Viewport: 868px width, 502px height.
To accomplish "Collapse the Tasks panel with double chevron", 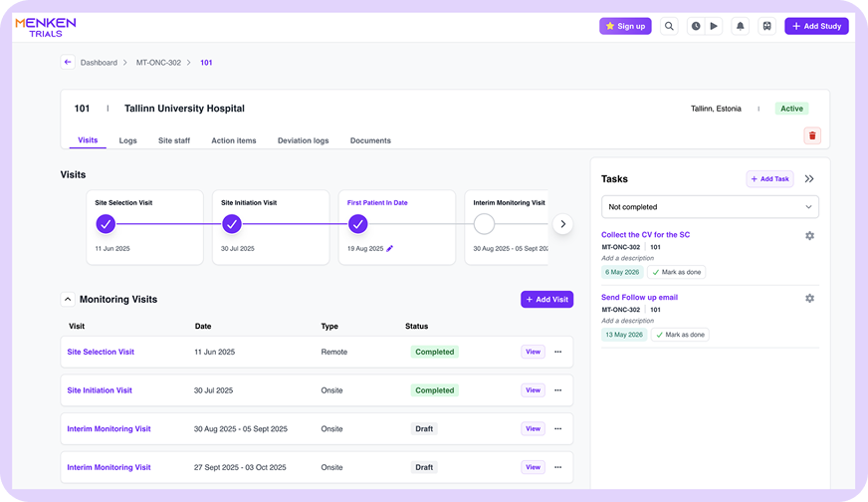I will point(809,179).
